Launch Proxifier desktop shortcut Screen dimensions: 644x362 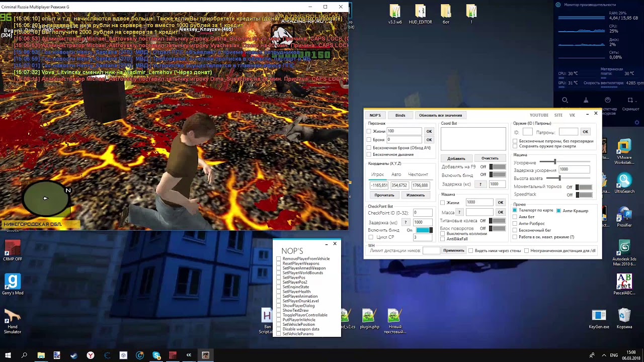pyautogui.click(x=624, y=217)
